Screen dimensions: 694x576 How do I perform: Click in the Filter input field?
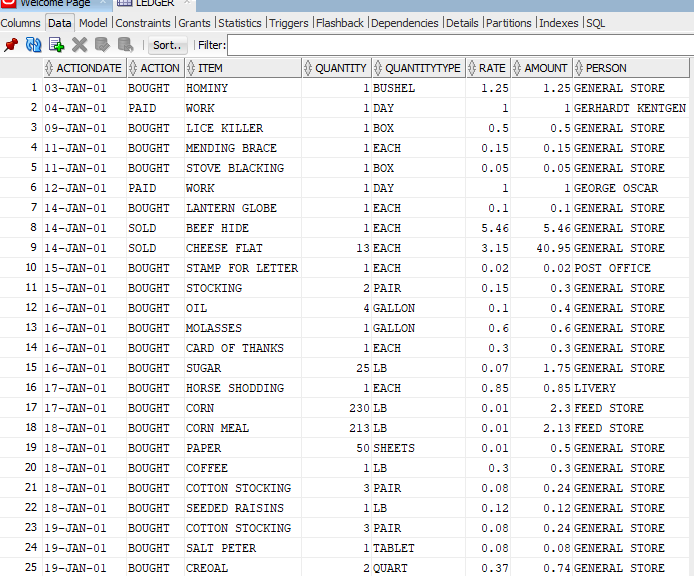460,45
